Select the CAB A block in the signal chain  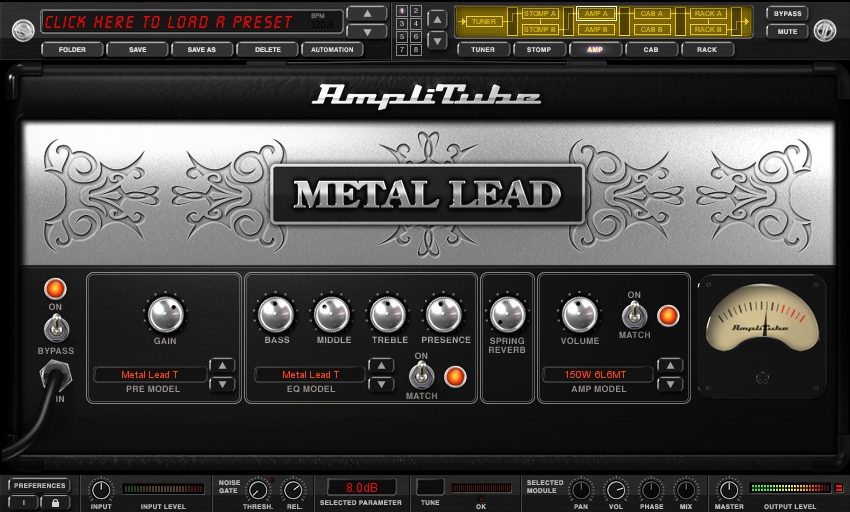(x=652, y=14)
